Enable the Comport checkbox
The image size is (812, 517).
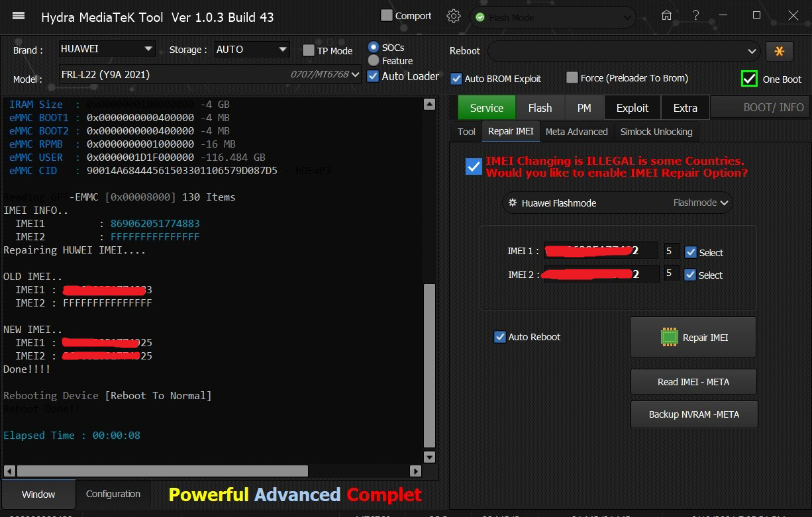387,15
